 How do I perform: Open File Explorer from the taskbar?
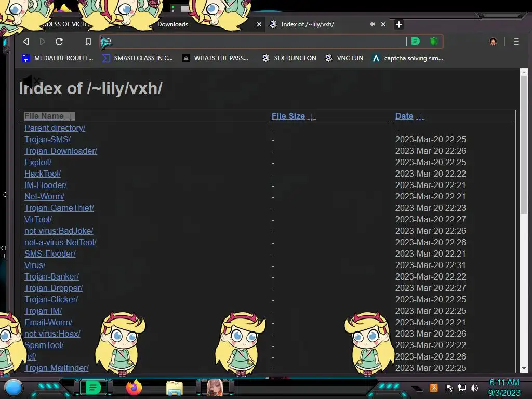click(x=175, y=388)
